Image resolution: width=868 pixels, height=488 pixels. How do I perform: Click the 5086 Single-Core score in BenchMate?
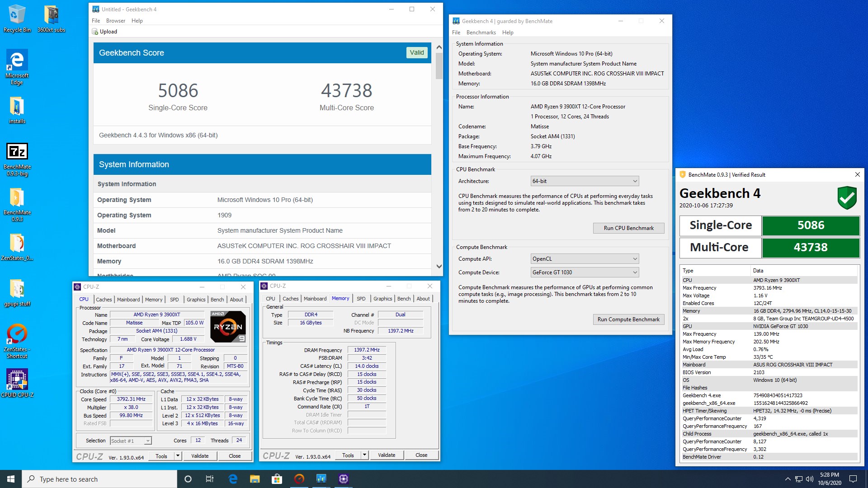[x=811, y=225]
